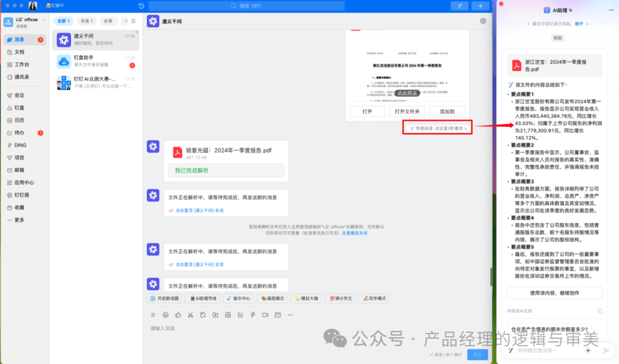Open 收藏 favorites in the sidebar
Screen dimensions: 619x364
[16, 208]
